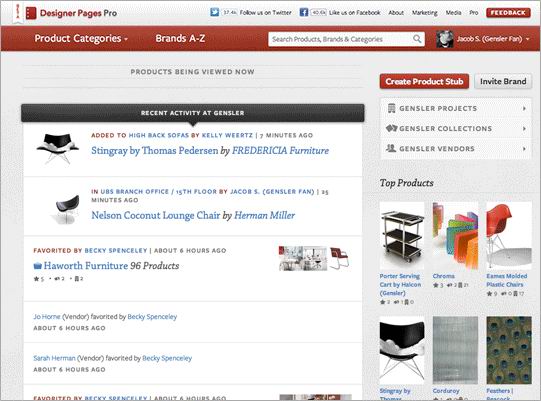Expand the Gensler Collections arrow
Viewport: 541px width, 401px height.
(524, 128)
